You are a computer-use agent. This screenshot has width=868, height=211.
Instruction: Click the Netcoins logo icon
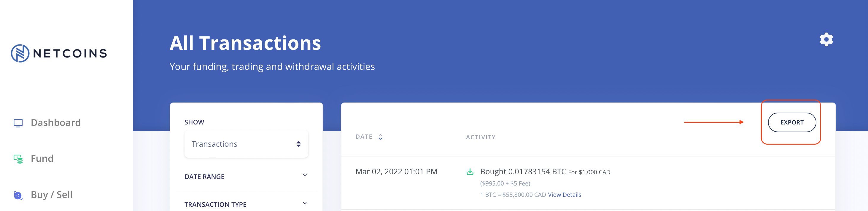click(x=20, y=53)
